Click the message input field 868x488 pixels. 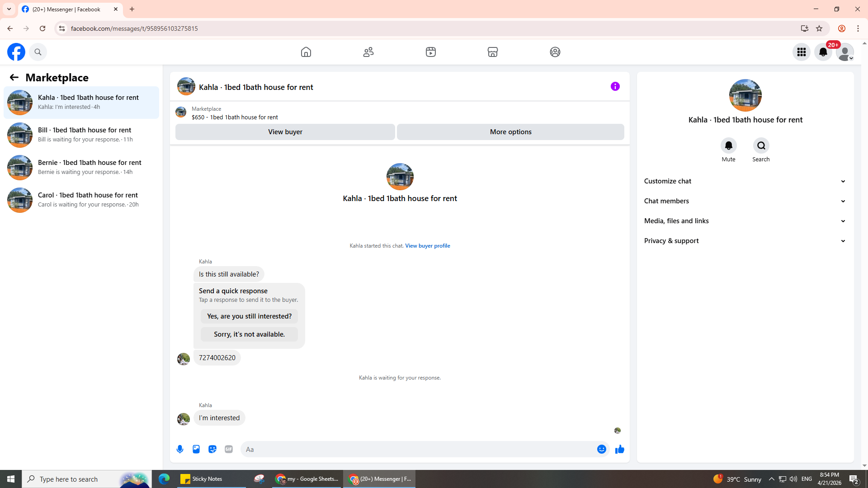click(x=418, y=449)
